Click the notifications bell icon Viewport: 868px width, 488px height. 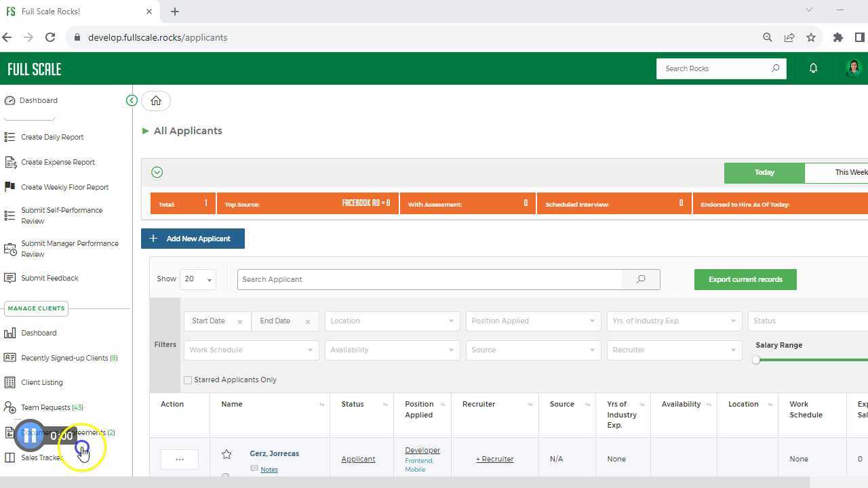click(813, 68)
